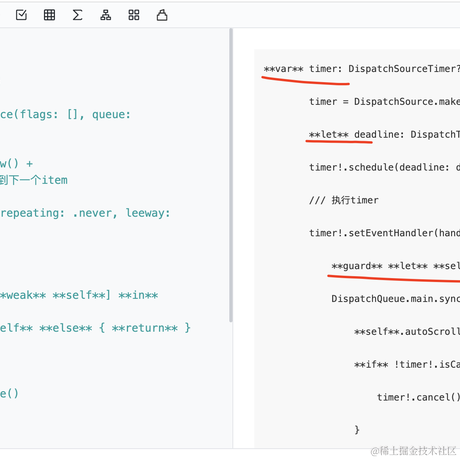Image resolution: width=460 pixels, height=460 pixels.
Task: Click the editor pane vertical scrollbar
Action: point(231,175)
